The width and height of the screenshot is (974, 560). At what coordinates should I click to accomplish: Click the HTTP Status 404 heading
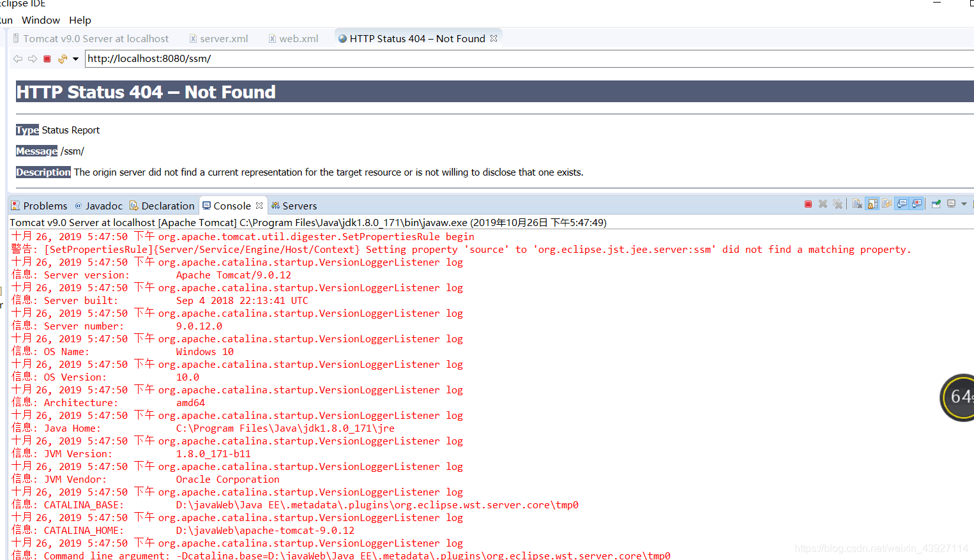click(x=146, y=92)
